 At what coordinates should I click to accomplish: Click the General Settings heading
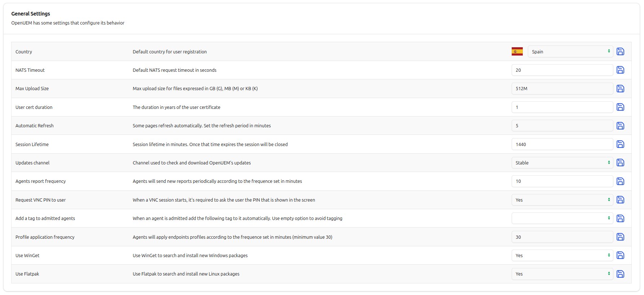click(x=31, y=14)
